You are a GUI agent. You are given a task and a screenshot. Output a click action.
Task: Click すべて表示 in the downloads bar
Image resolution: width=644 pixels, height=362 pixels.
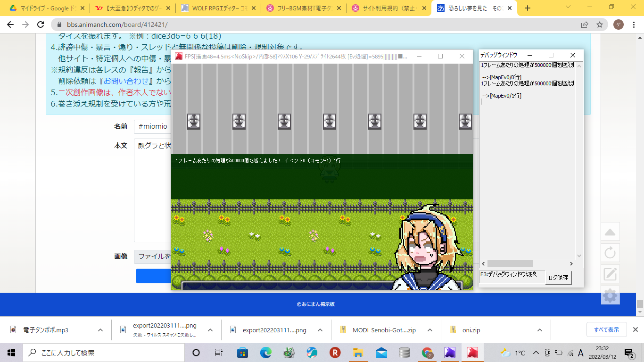[x=606, y=329]
